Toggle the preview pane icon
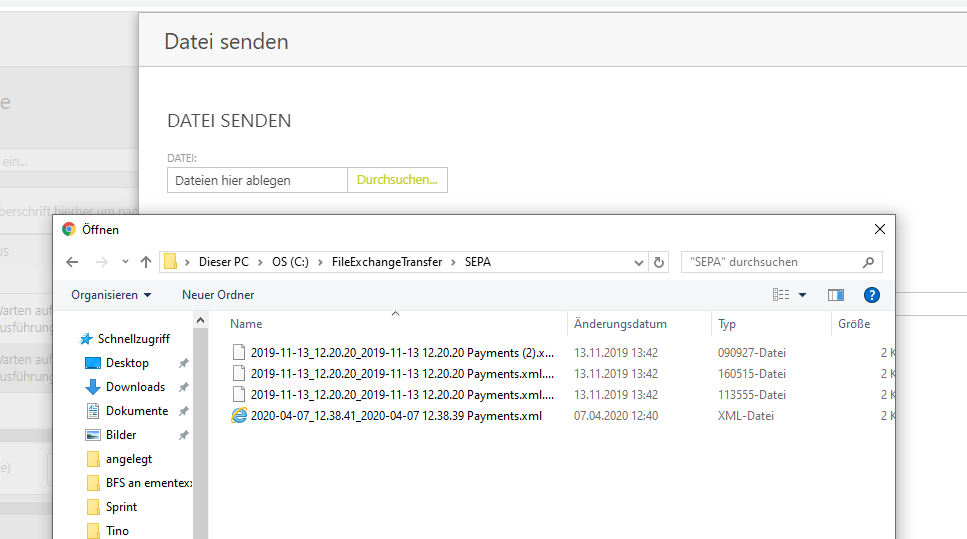 (836, 295)
